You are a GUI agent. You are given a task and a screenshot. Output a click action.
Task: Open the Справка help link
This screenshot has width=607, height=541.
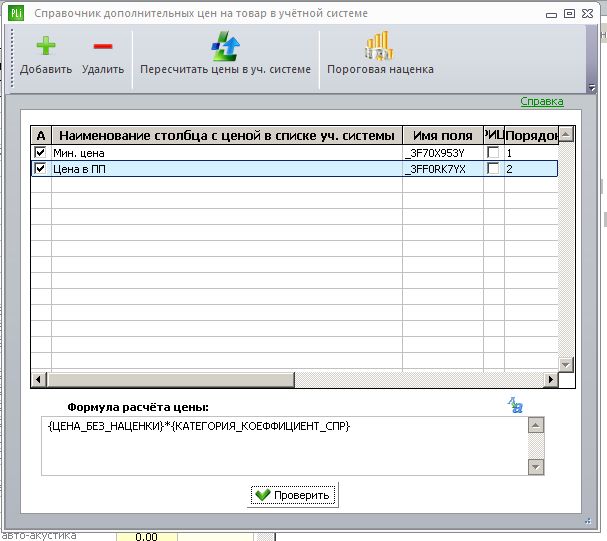click(542, 101)
